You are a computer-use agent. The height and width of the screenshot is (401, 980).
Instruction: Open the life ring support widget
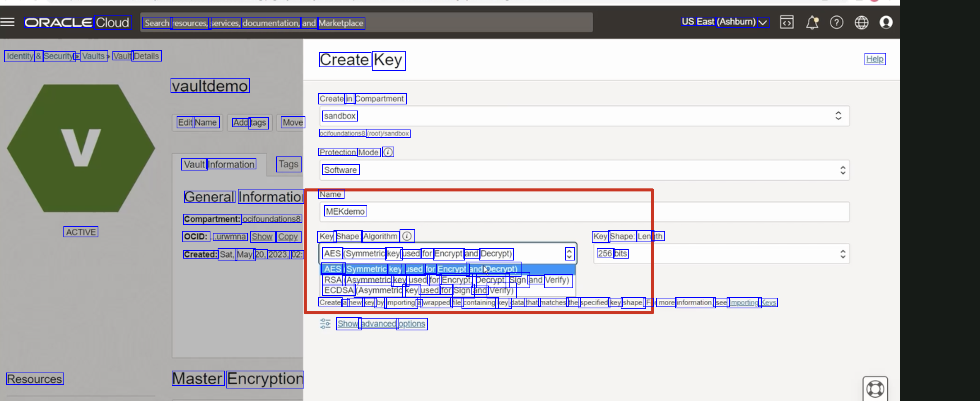pyautogui.click(x=875, y=388)
